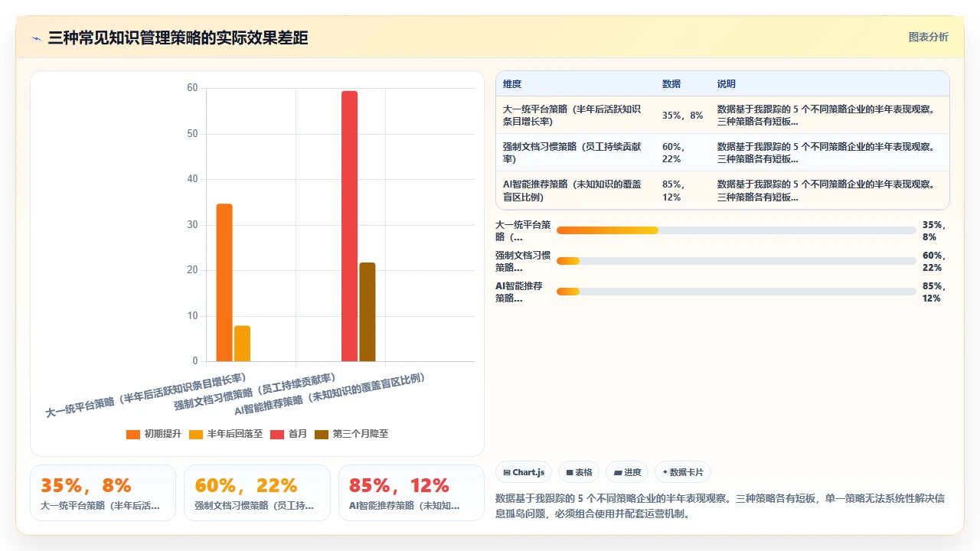Toggle the 半年后回落至 legend item

(x=226, y=434)
